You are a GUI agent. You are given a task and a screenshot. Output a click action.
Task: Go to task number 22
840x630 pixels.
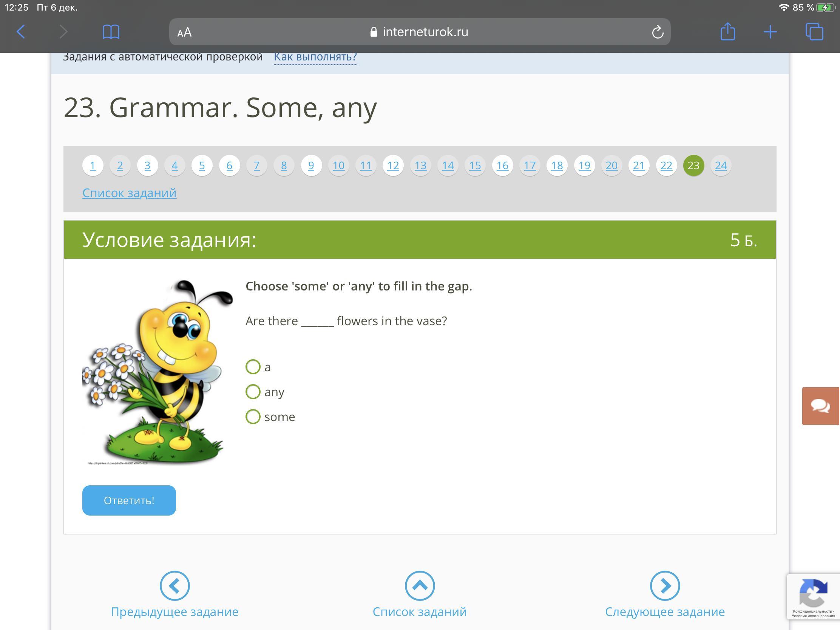(666, 165)
